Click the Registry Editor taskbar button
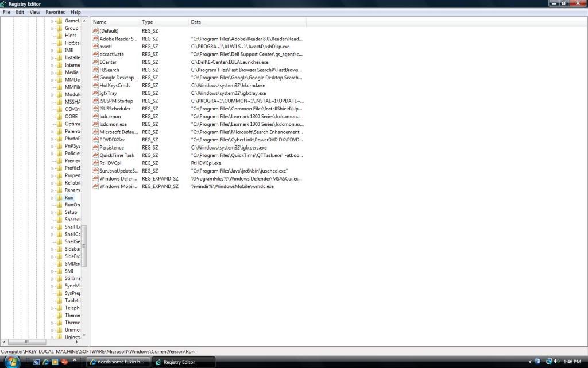The width and height of the screenshot is (588, 368). [184, 362]
